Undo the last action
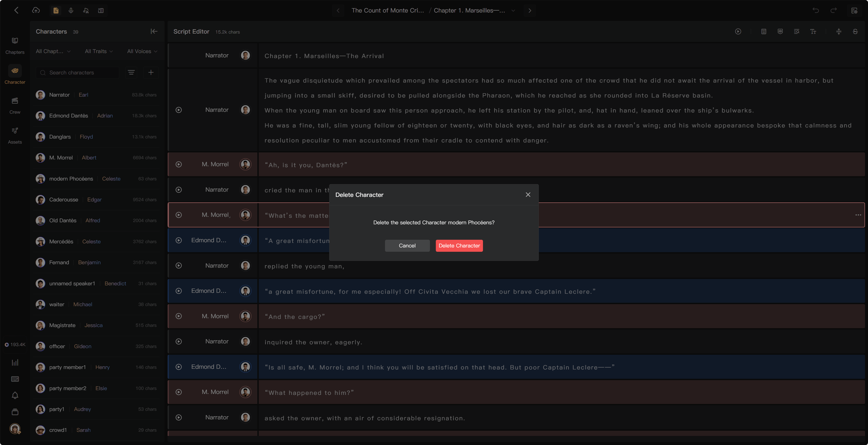Image resolution: width=868 pixels, height=445 pixels. [x=815, y=10]
